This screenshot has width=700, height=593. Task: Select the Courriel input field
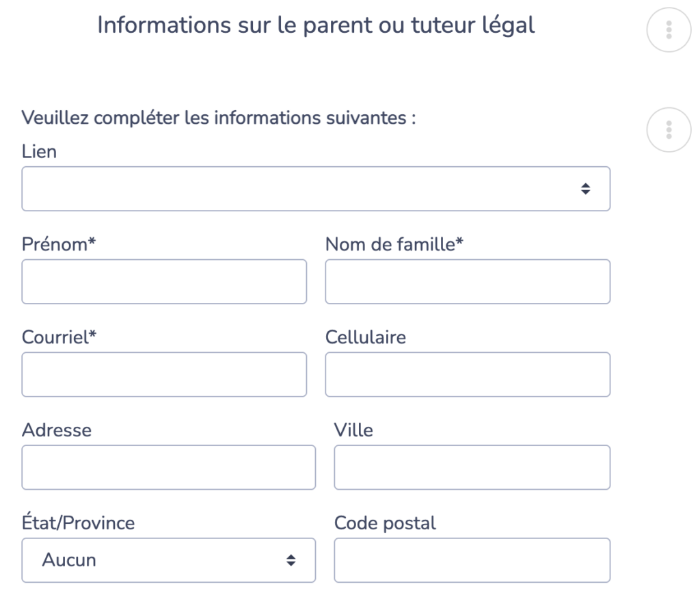tap(164, 374)
